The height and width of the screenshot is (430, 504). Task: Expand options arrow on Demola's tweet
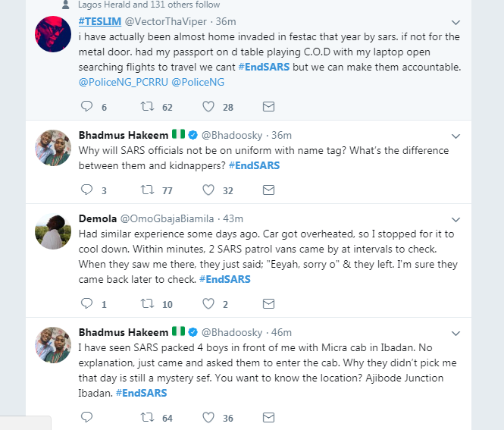(455, 220)
